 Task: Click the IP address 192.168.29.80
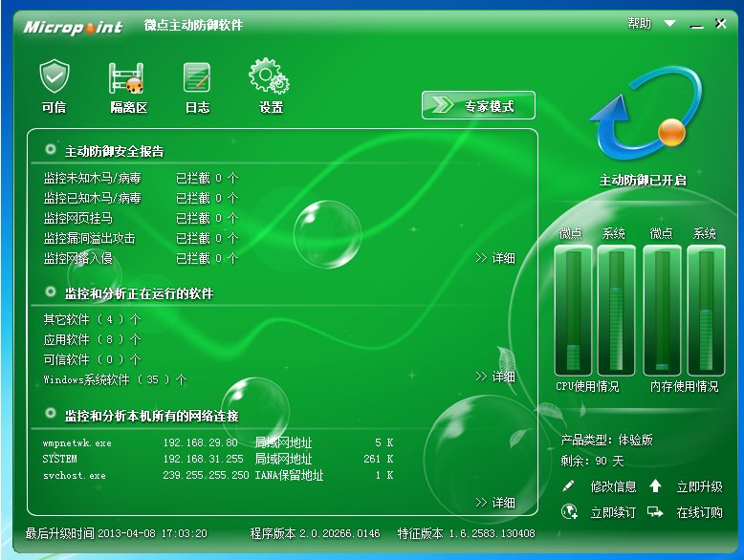(200, 442)
